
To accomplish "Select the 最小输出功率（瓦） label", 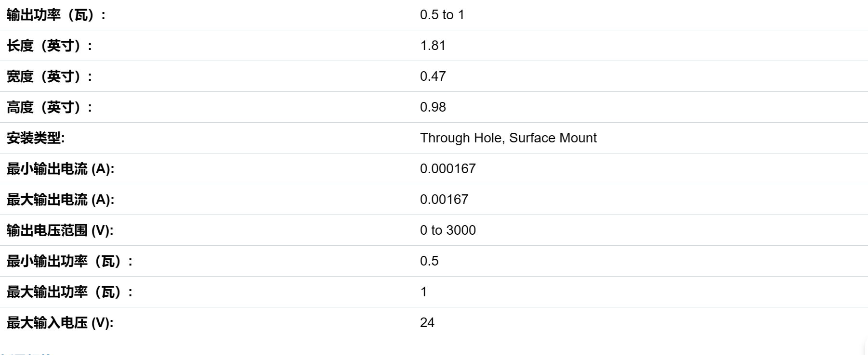I will [x=70, y=261].
